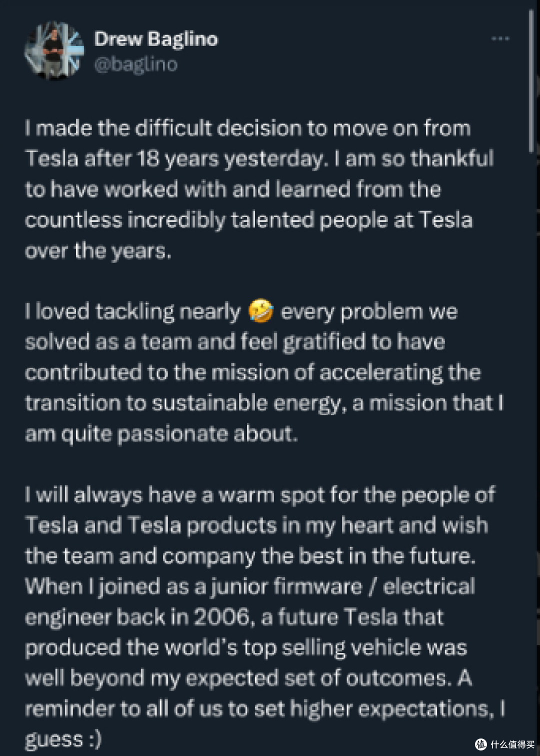Click the line "over the years."

coord(98,251)
